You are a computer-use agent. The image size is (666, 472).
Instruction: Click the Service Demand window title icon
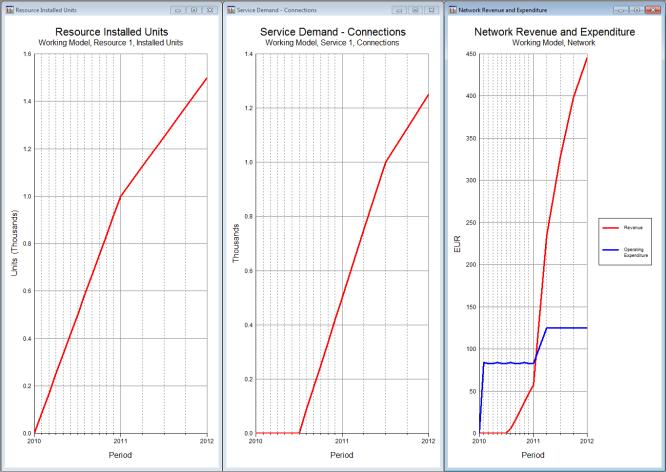(x=231, y=9)
